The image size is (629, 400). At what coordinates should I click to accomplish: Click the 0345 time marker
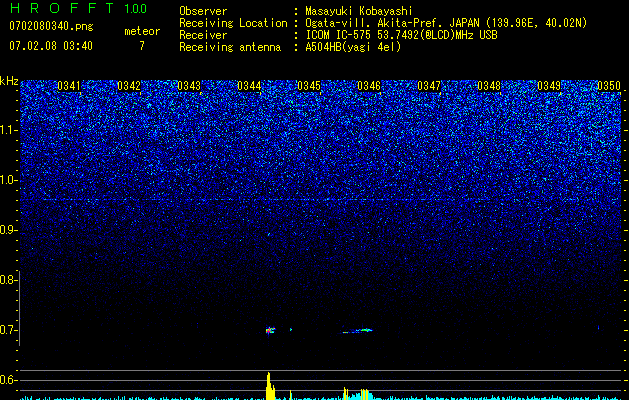pos(309,86)
